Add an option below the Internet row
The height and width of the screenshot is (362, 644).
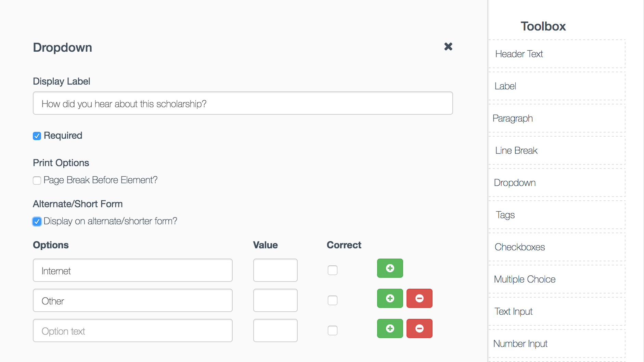tap(390, 269)
